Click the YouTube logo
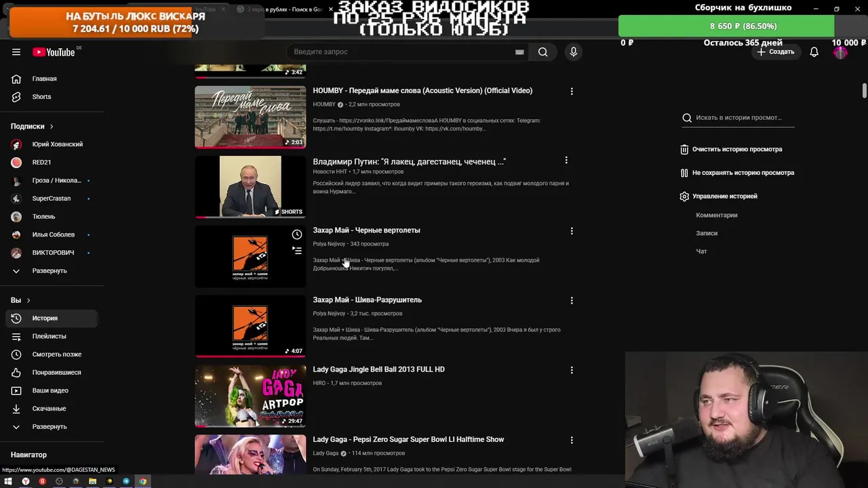The image size is (868, 488). click(x=54, y=52)
